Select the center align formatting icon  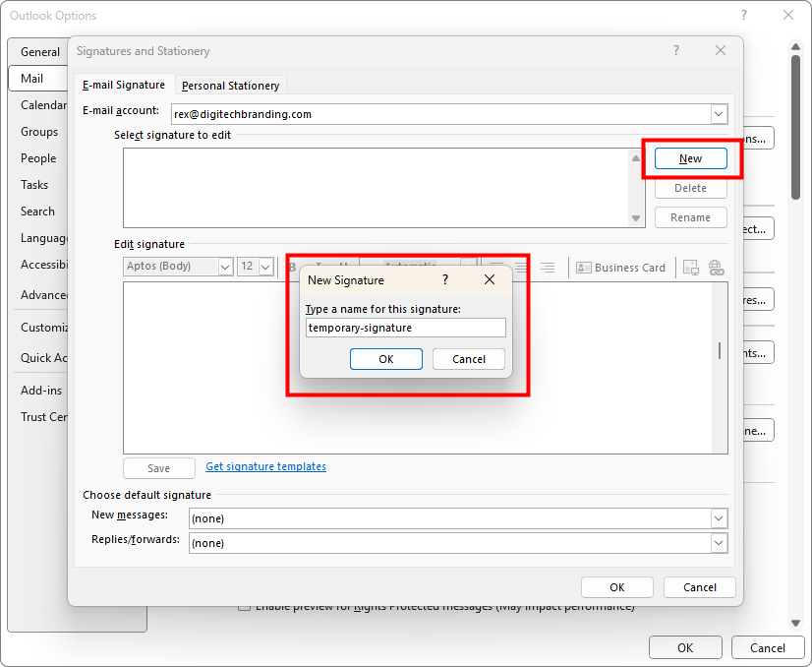522,268
